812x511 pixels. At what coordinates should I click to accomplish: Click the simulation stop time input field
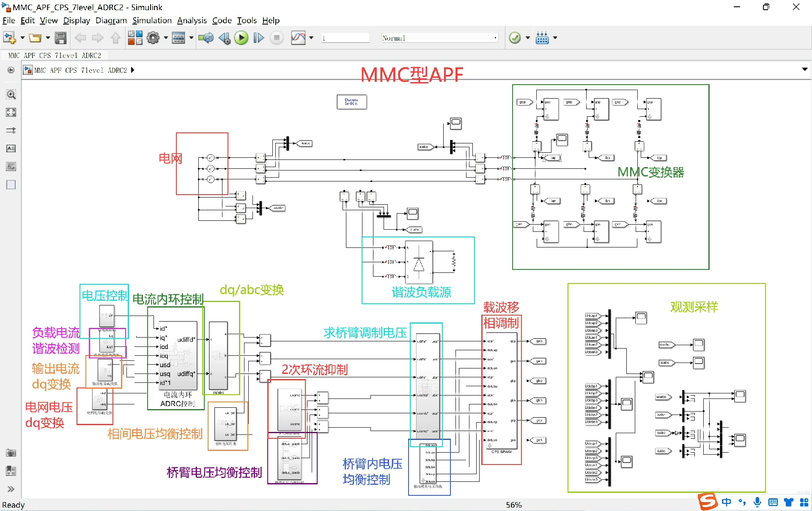pyautogui.click(x=345, y=38)
